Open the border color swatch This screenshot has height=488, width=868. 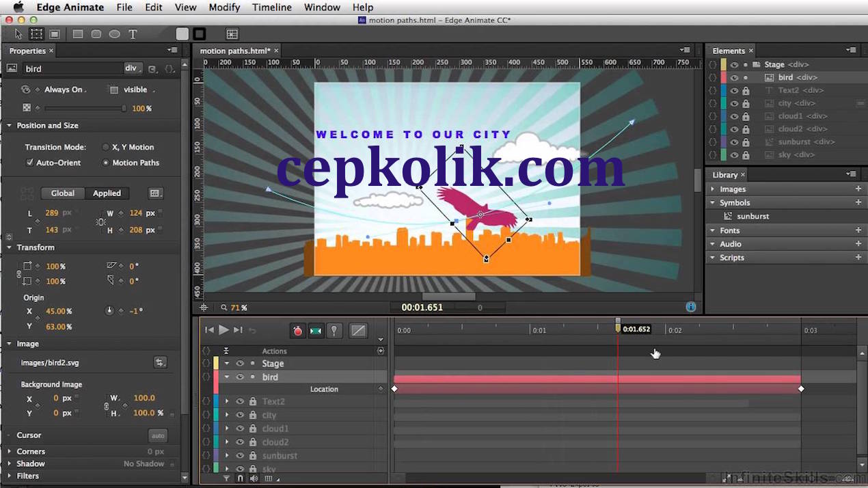pos(200,33)
